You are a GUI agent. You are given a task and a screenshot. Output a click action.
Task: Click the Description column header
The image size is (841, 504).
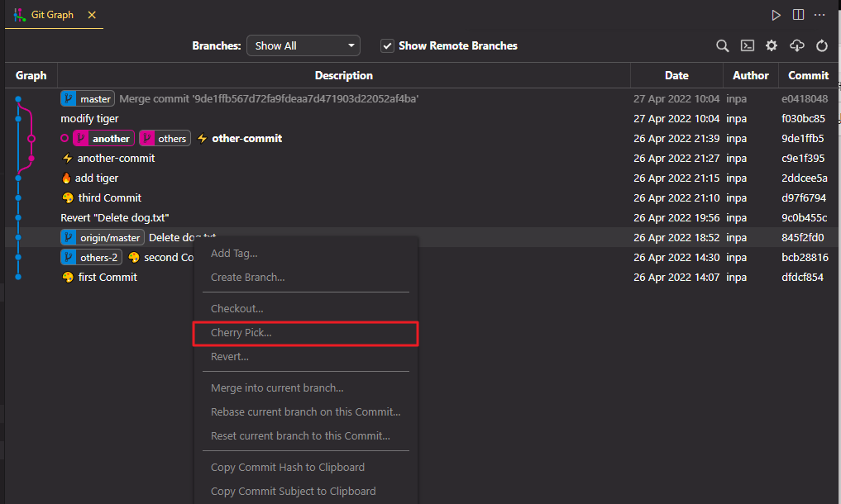(344, 76)
